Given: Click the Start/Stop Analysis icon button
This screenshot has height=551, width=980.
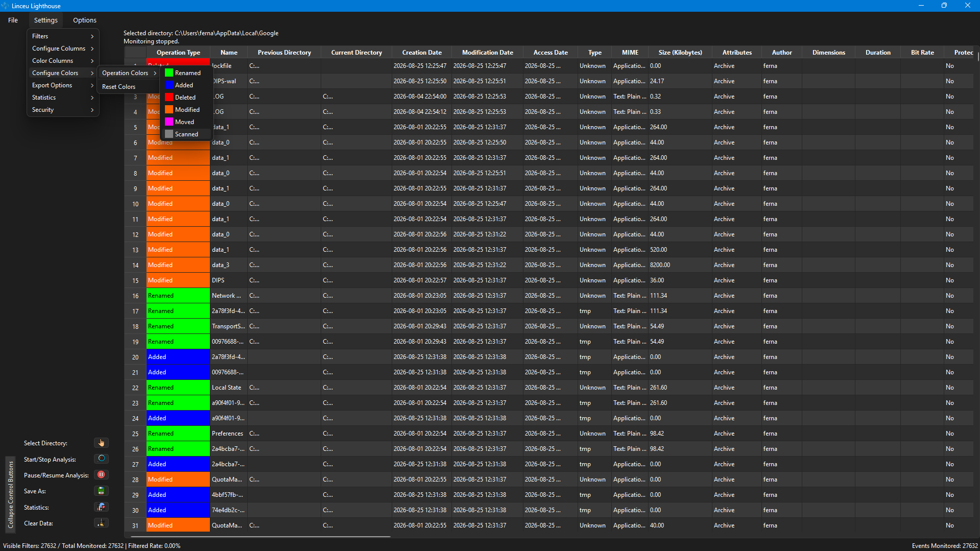Looking at the screenshot, I should (x=101, y=459).
